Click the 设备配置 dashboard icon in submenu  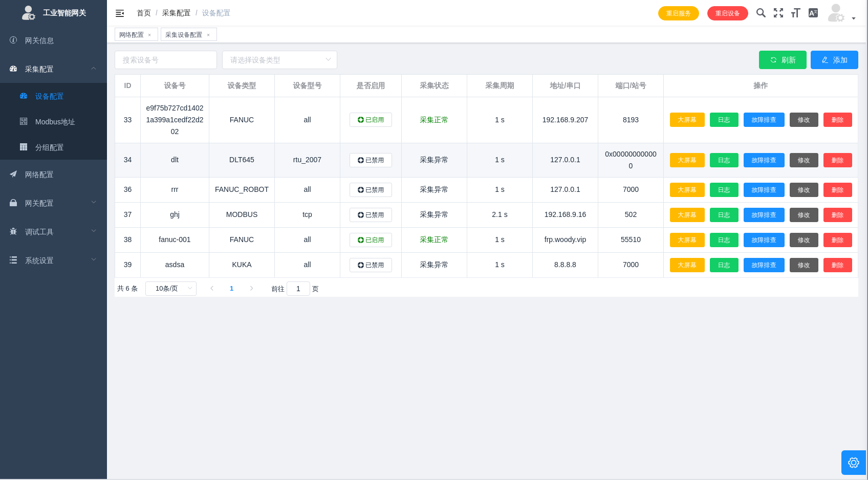click(24, 96)
